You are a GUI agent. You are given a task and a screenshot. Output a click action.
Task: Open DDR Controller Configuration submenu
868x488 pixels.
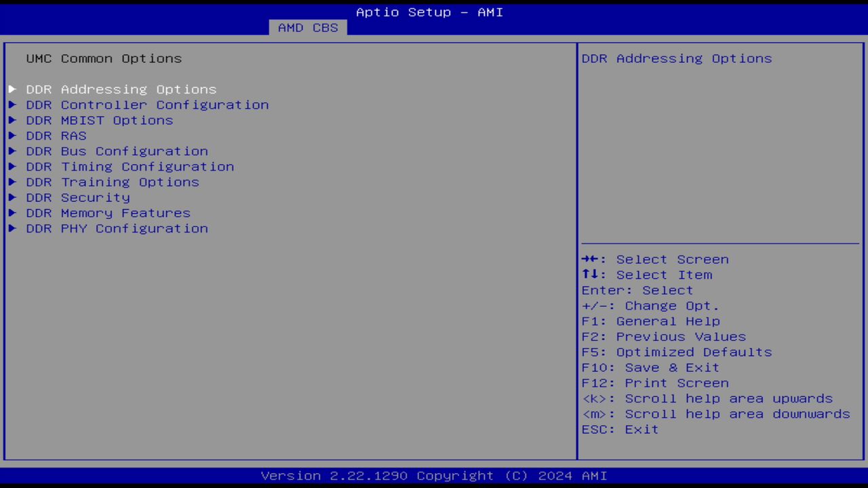tap(147, 105)
